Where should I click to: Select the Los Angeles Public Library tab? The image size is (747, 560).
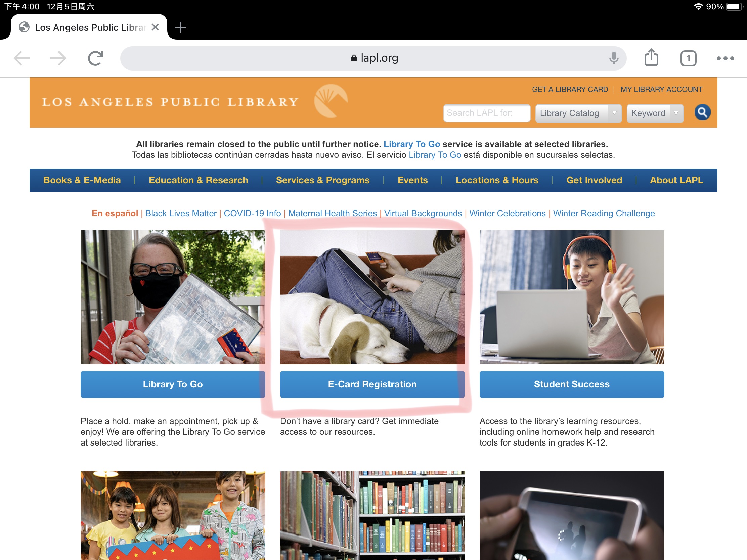coord(89,27)
